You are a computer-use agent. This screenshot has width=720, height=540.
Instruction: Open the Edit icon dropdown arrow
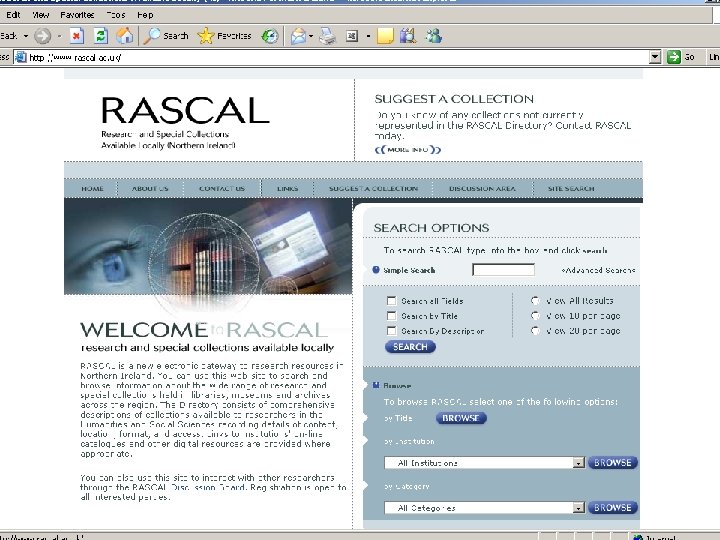coord(368,36)
